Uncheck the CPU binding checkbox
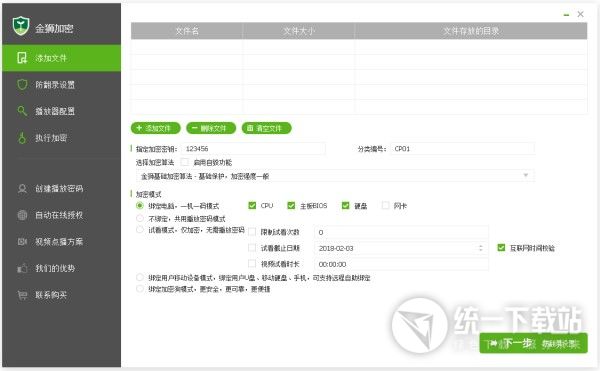Viewport: 600px width, 371px height. click(x=252, y=206)
